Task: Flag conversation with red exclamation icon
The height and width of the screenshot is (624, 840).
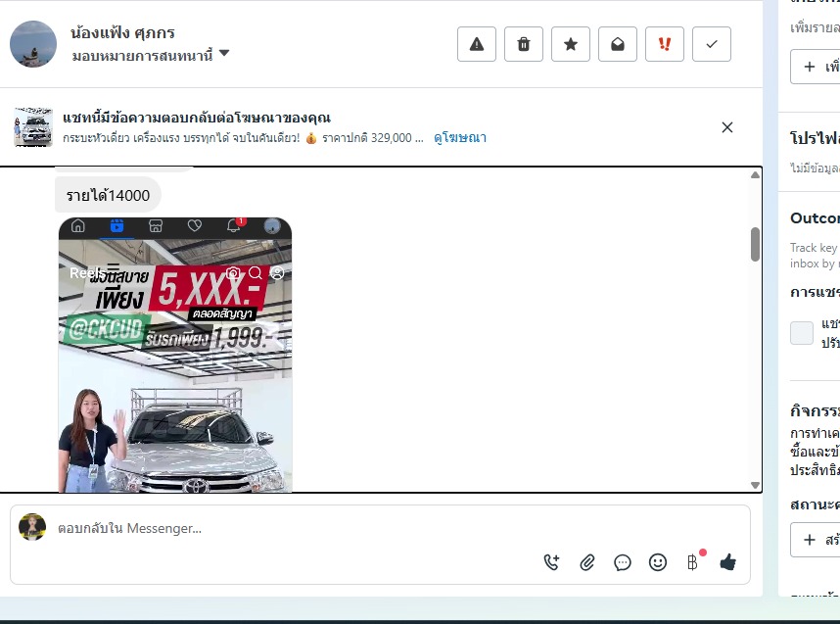Action: (665, 44)
